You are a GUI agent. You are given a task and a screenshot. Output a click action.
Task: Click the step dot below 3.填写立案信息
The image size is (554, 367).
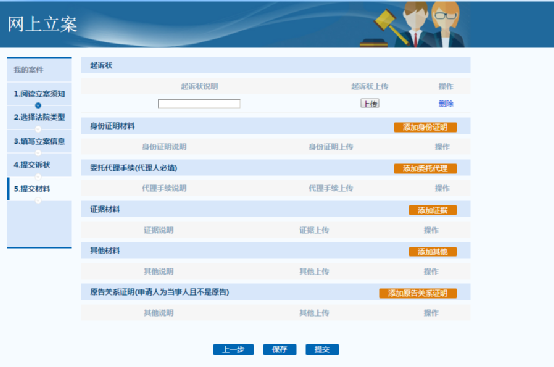38,153
